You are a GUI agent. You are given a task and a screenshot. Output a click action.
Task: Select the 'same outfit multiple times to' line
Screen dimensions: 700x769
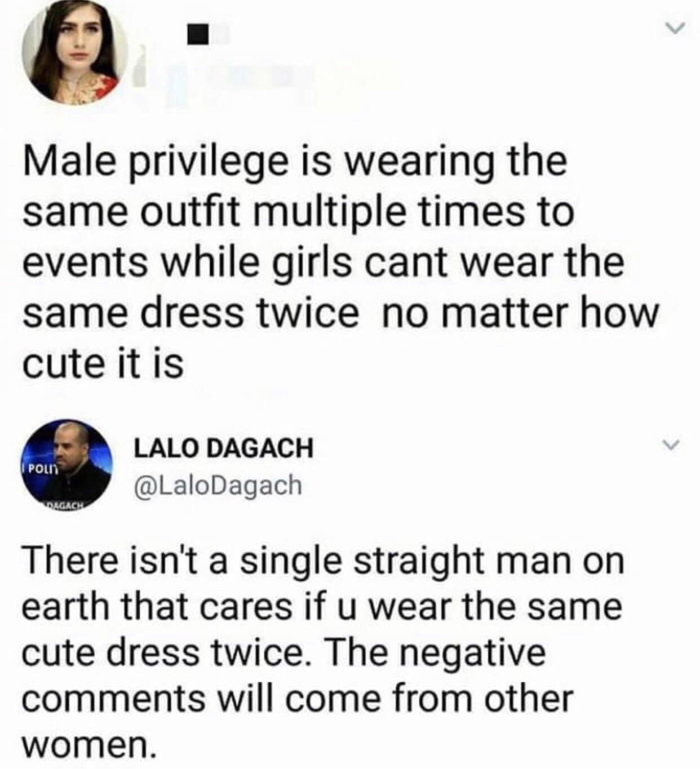pyautogui.click(x=298, y=212)
